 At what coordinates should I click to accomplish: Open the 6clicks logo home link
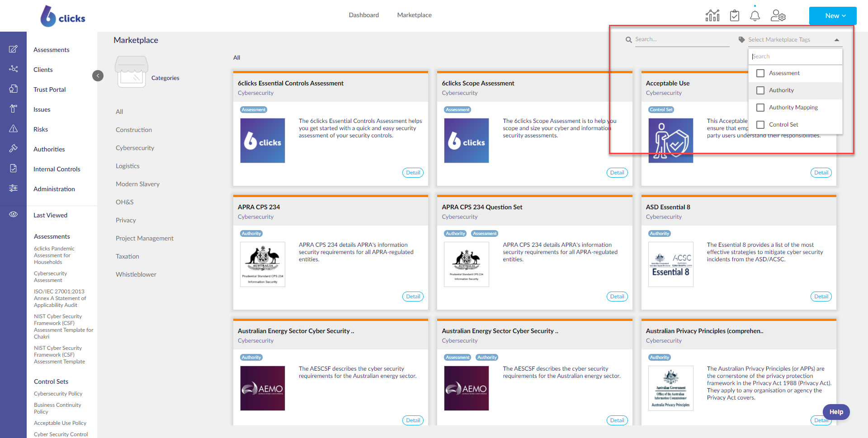[x=63, y=16]
